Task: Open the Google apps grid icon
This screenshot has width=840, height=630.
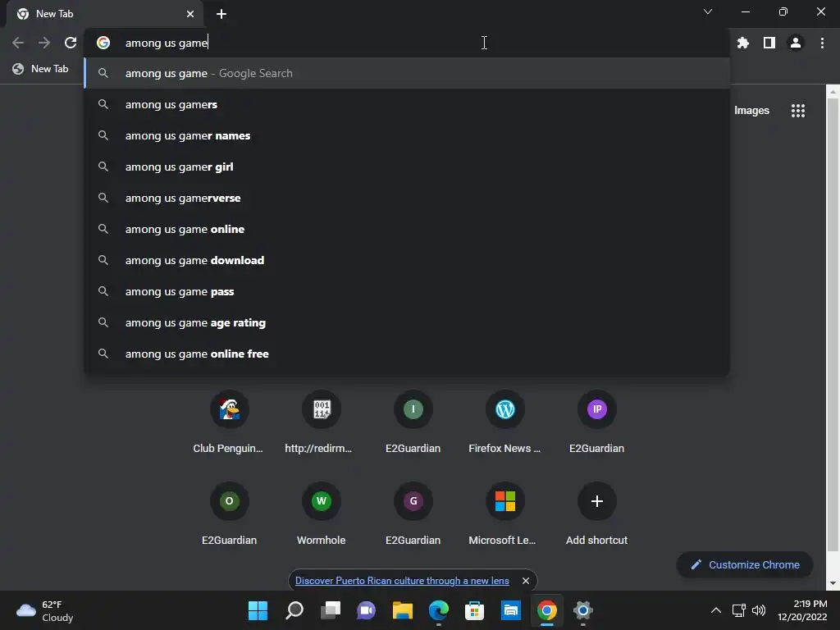Action: tap(798, 111)
